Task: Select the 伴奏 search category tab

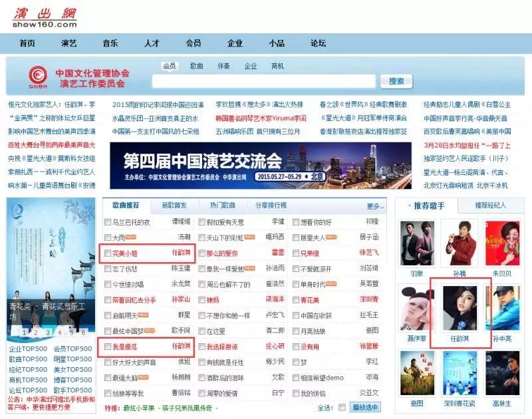Action: click(223, 66)
